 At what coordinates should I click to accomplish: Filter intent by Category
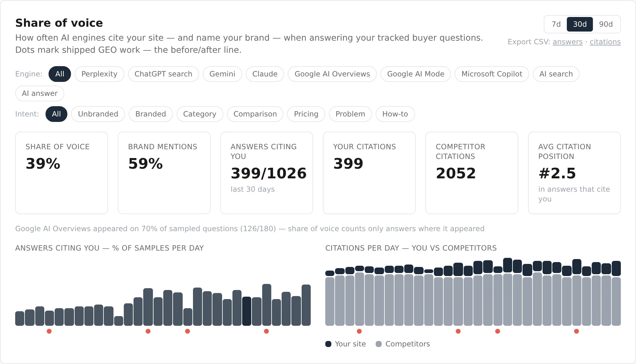tap(200, 114)
